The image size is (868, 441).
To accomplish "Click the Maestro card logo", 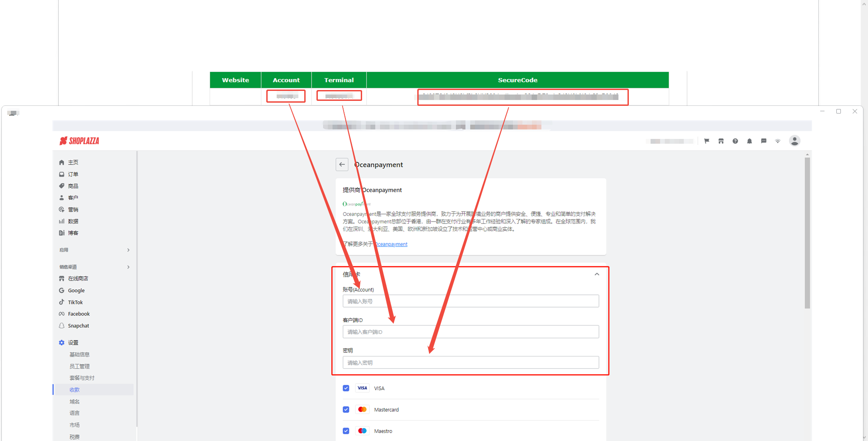I will (x=362, y=431).
